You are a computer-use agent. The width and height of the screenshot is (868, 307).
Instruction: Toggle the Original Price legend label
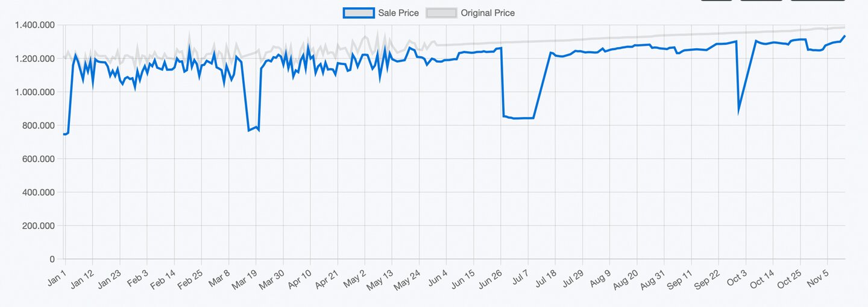(x=487, y=13)
